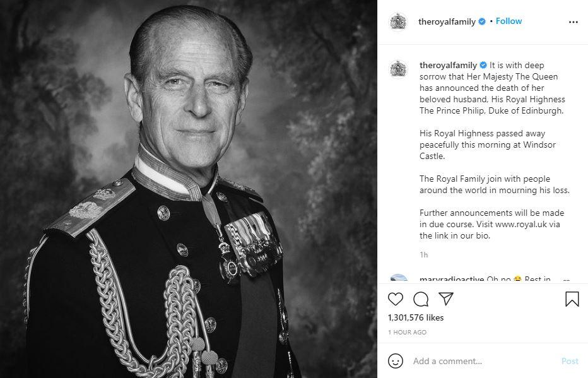Follow theroyalfamily account
The height and width of the screenshot is (378, 588).
tap(509, 21)
